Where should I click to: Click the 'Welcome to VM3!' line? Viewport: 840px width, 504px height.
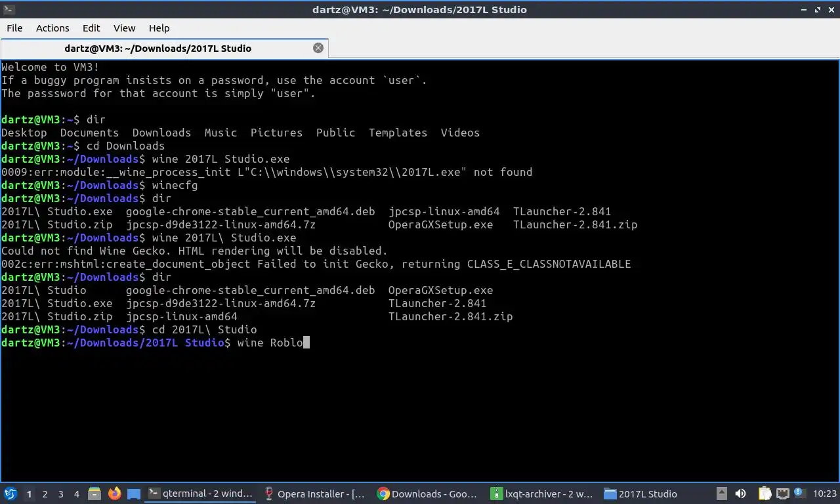(x=51, y=67)
